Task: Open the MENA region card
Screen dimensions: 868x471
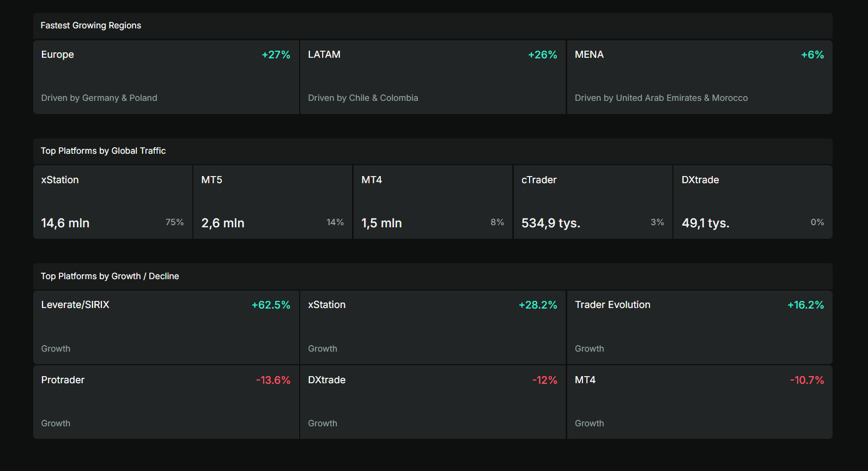Action: pos(700,77)
